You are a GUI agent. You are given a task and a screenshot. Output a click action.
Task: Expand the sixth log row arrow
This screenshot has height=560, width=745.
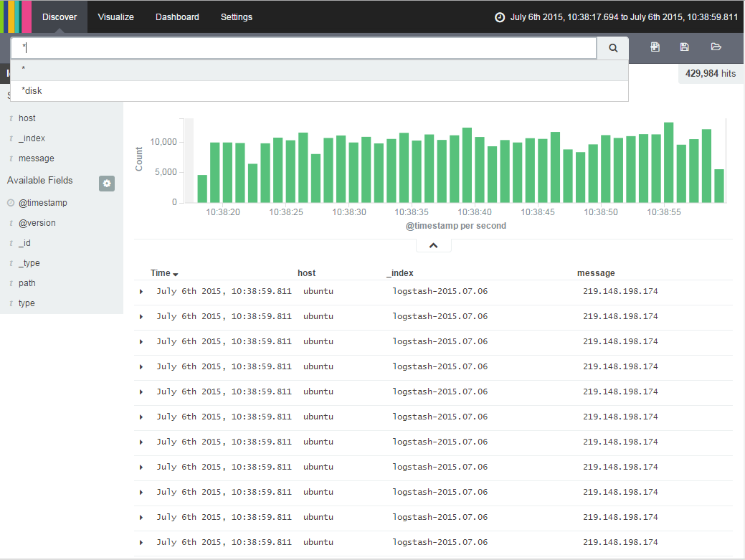141,417
